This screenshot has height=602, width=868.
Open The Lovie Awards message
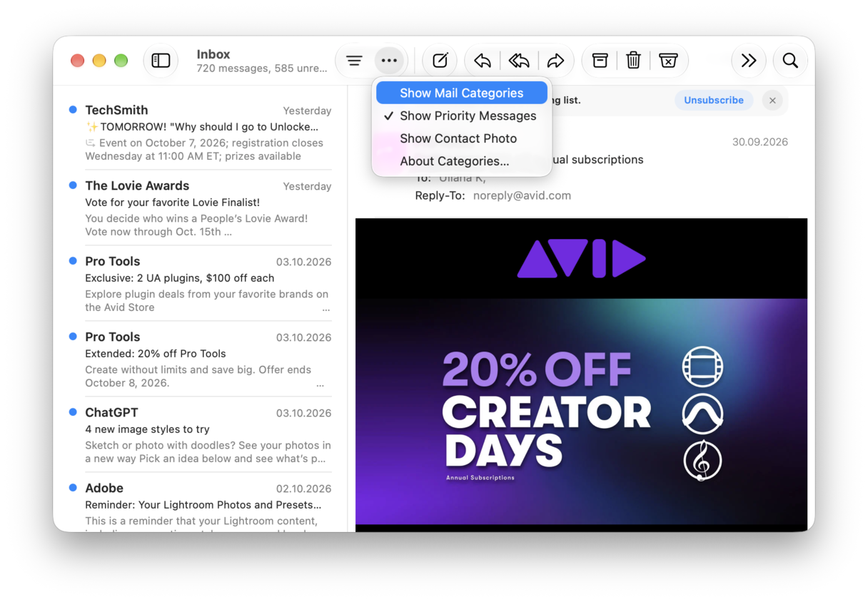(200, 208)
